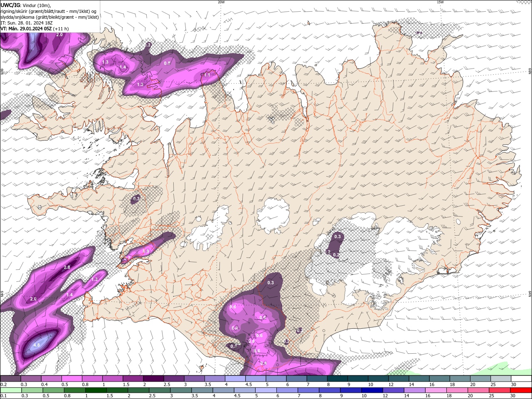This screenshot has height=399, width=532.
Task: Click the '15W' longitude label
Action: click(440, 2)
